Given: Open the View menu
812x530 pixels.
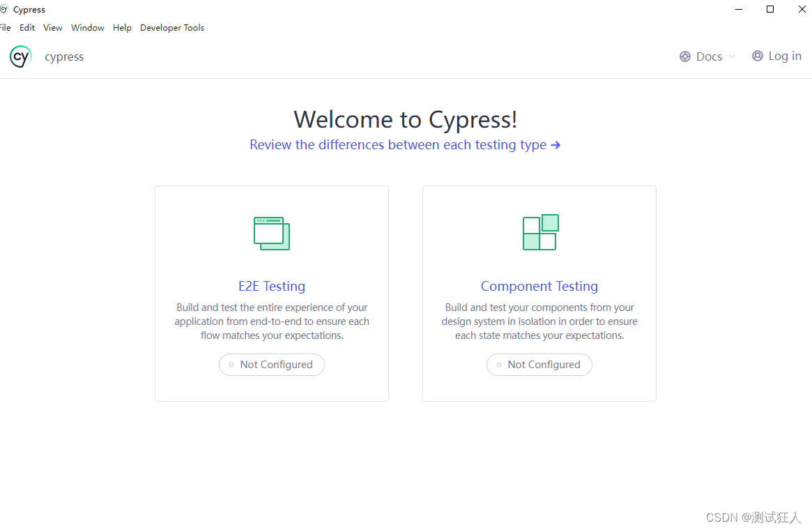Looking at the screenshot, I should [52, 27].
